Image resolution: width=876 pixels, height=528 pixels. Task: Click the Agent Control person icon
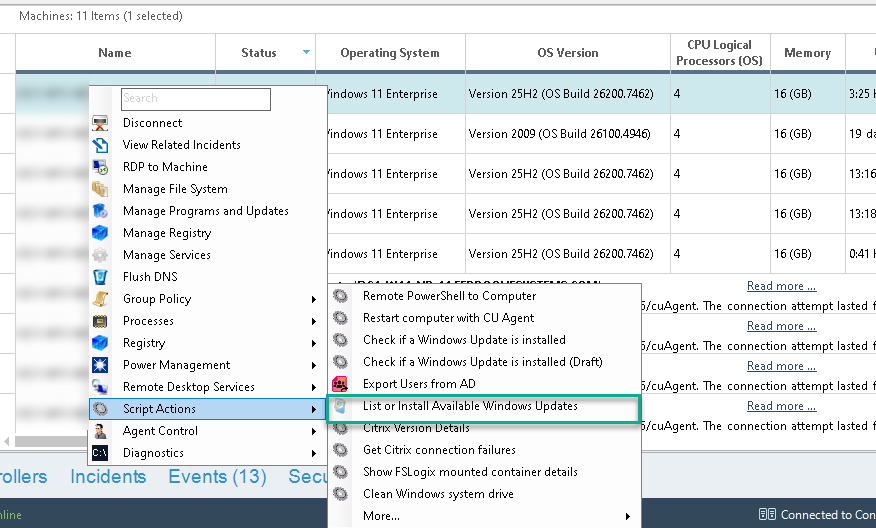pyautogui.click(x=100, y=431)
